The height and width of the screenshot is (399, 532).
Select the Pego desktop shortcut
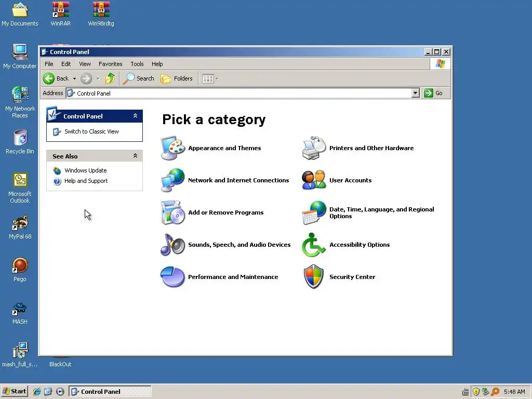20,270
